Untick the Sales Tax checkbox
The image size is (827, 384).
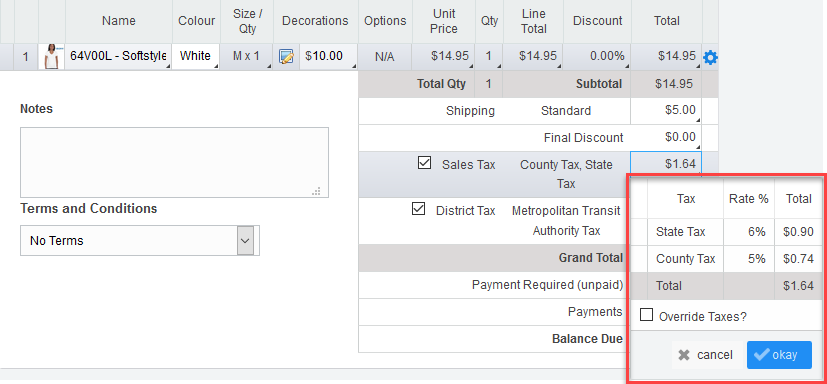point(424,162)
